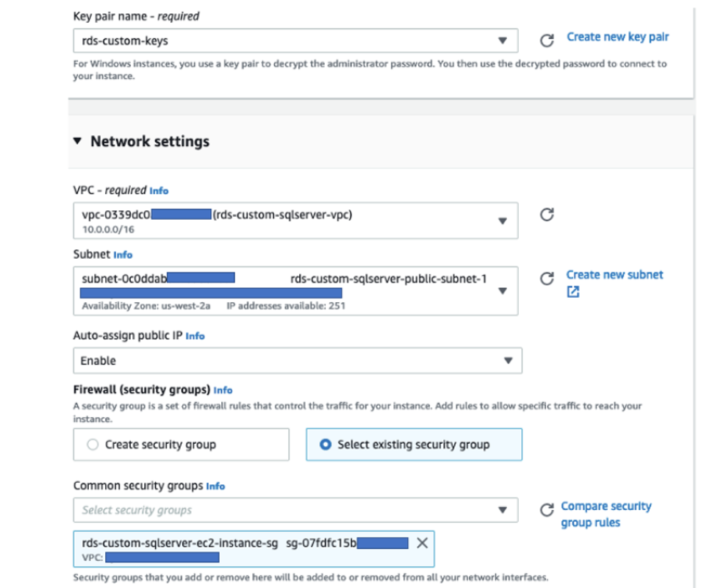Open the Subnet selection dropdown

tap(296, 291)
